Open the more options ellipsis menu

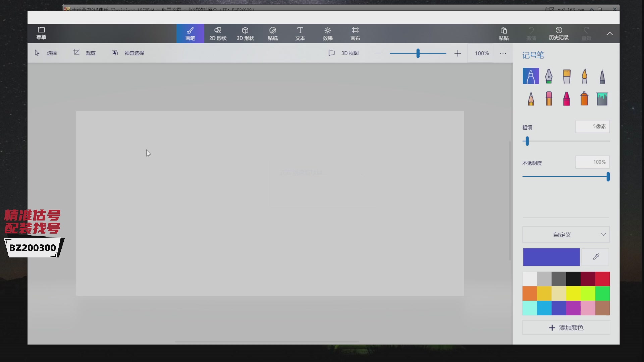pos(503,53)
